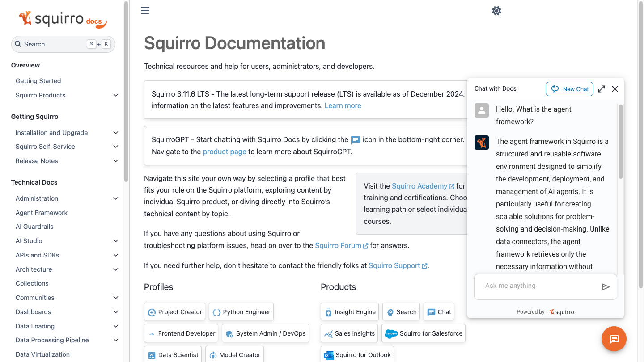Click the Data Scientist chart icon
This screenshot has height=362, width=644.
tap(152, 355)
